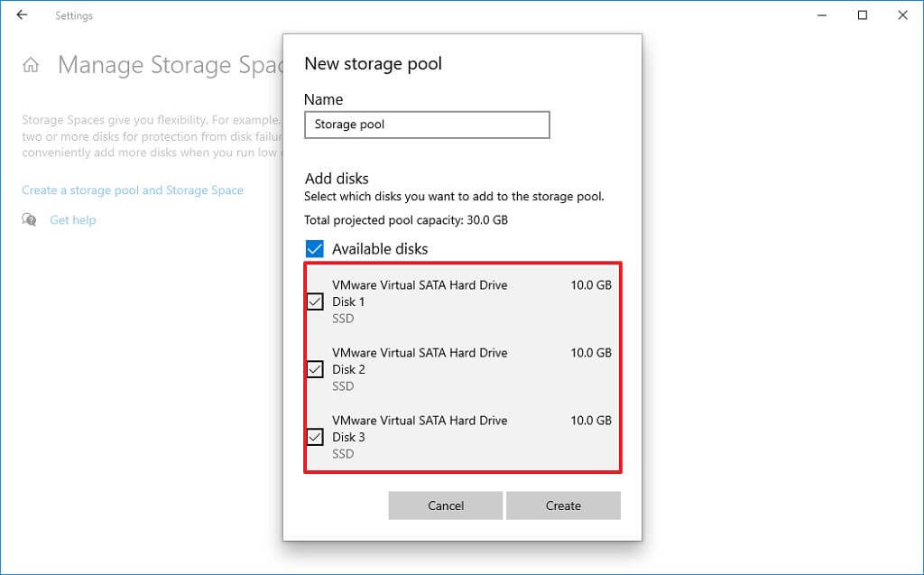924x575 pixels.
Task: Close the Settings window
Action: [902, 15]
